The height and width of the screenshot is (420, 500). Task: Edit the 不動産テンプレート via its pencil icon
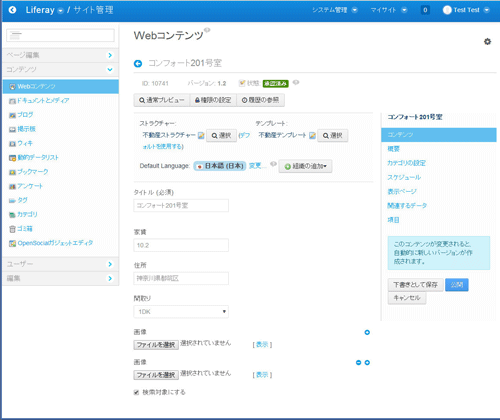[x=312, y=135]
